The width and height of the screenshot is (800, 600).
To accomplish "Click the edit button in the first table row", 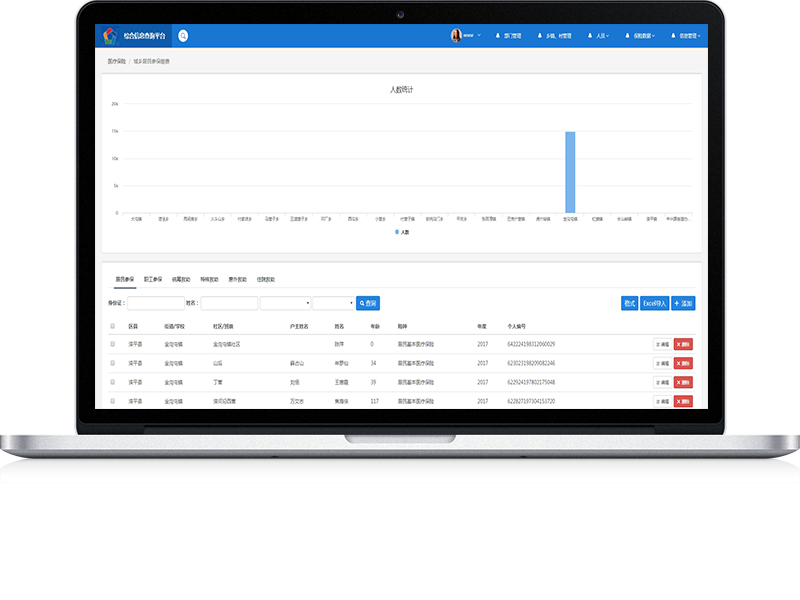I will coord(662,344).
